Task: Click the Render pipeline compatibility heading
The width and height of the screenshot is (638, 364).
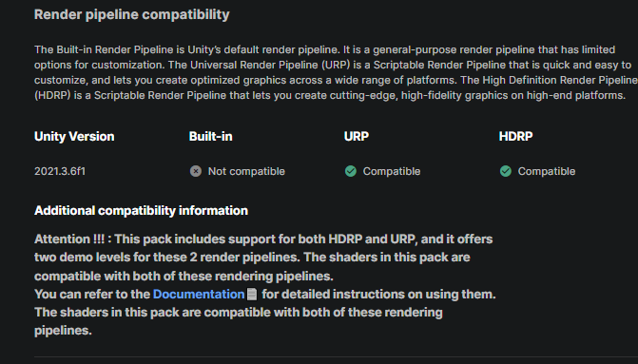Action: pyautogui.click(x=132, y=14)
